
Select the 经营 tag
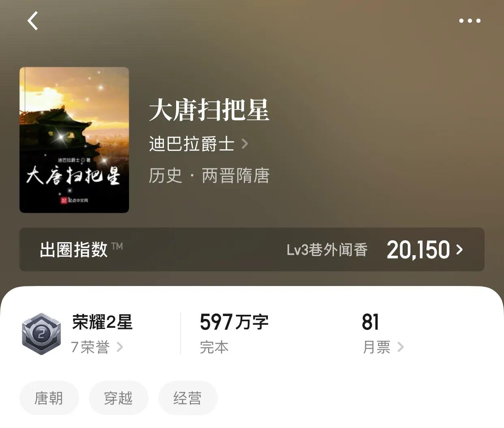coord(188,398)
